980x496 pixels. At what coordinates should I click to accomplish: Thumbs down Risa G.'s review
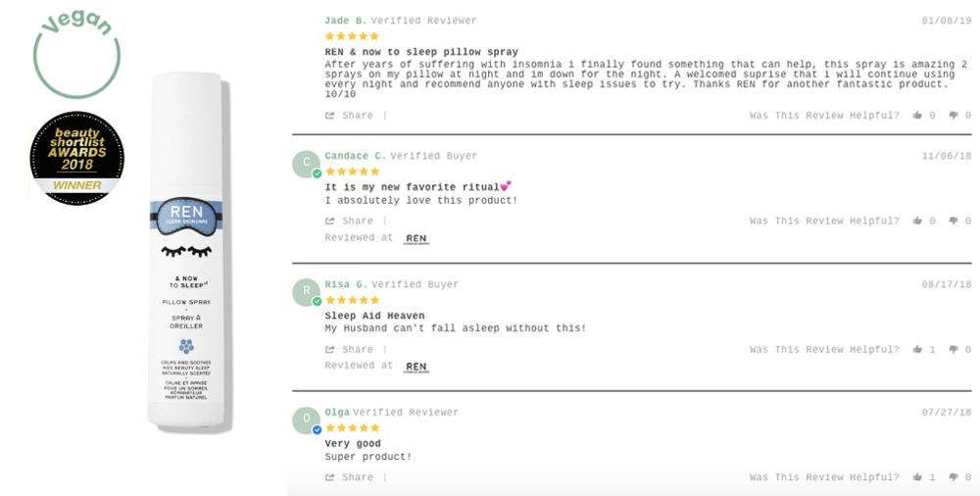(x=954, y=350)
